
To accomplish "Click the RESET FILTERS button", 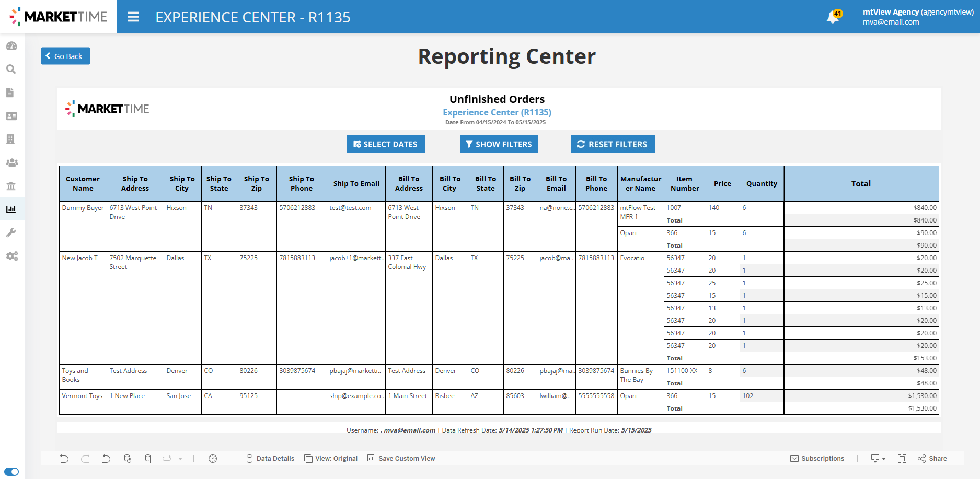I will pos(613,144).
